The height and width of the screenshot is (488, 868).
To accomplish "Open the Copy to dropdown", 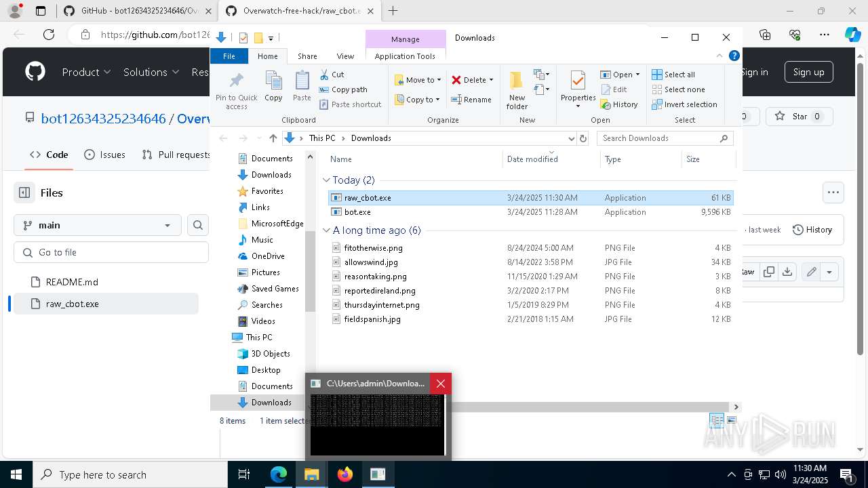I will [418, 100].
